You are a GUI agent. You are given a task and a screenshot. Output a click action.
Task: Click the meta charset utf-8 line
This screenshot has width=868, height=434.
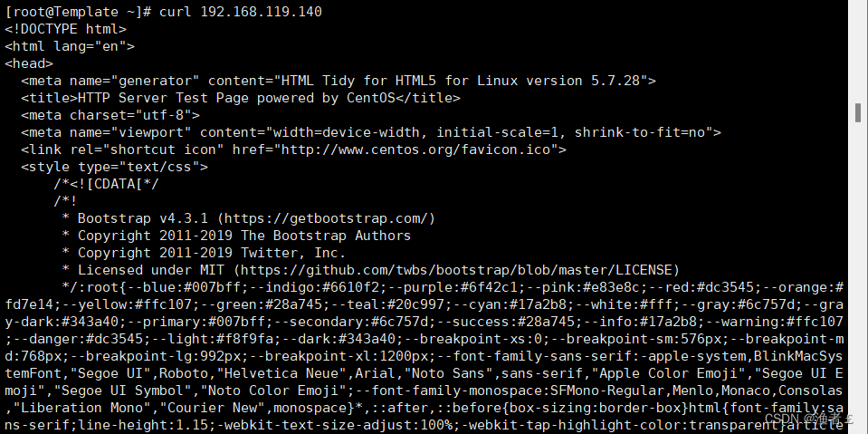(110, 115)
